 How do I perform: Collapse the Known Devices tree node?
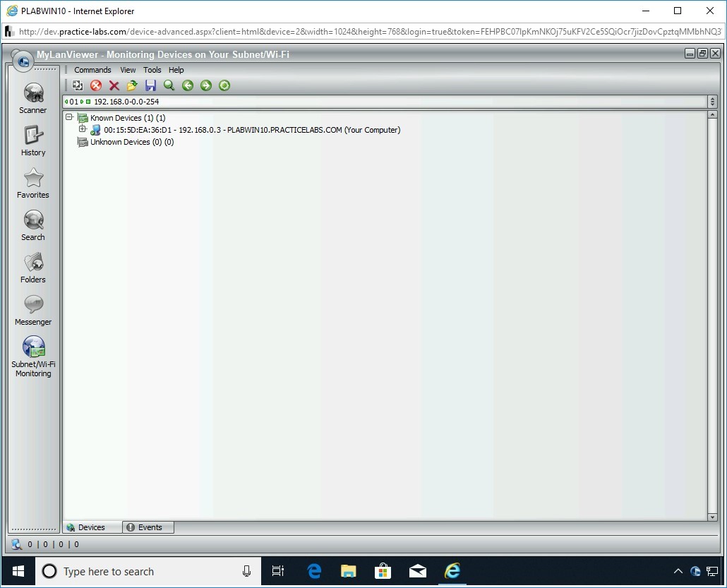69,118
